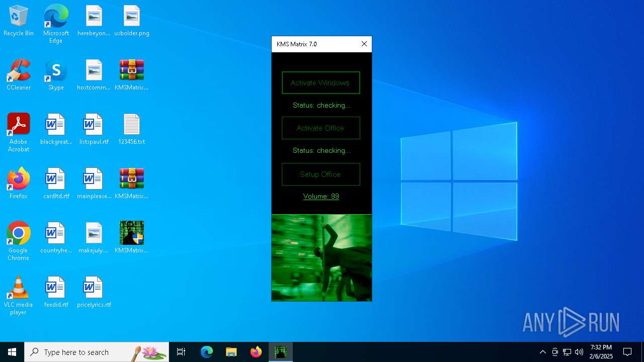The image size is (644, 362).
Task: Open Task View on the taskbar
Action: tap(181, 352)
